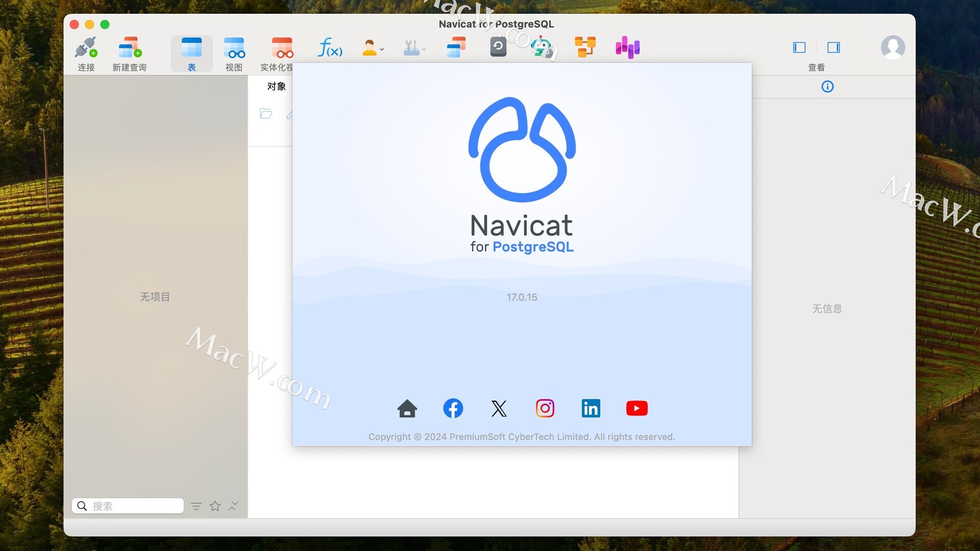The width and height of the screenshot is (980, 551).
Task: Open the X (Twitter) icon link
Action: point(499,408)
